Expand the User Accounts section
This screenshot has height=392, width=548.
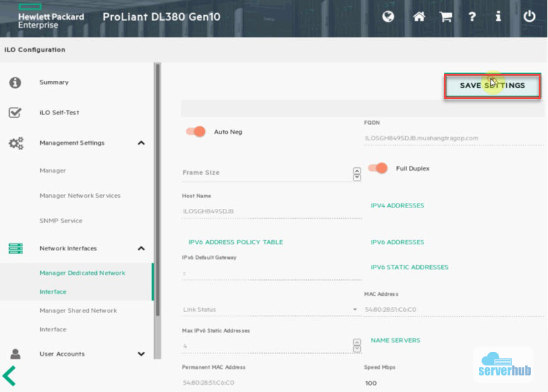click(141, 354)
